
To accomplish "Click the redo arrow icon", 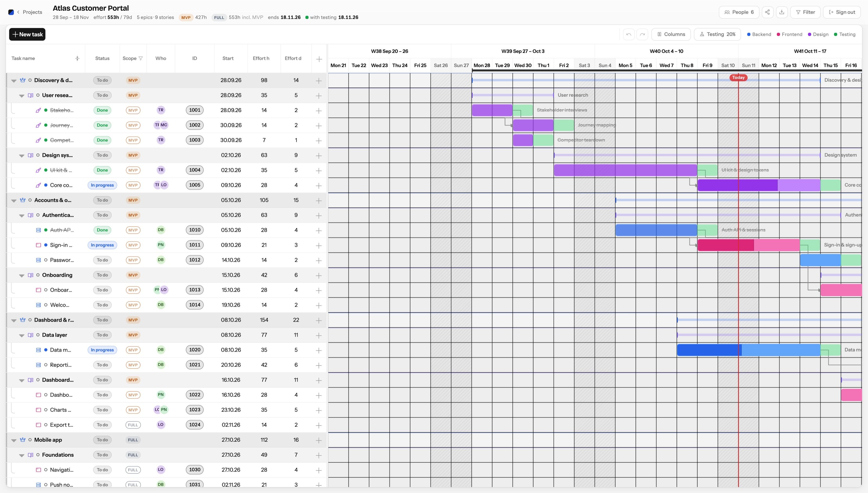I will [642, 34].
